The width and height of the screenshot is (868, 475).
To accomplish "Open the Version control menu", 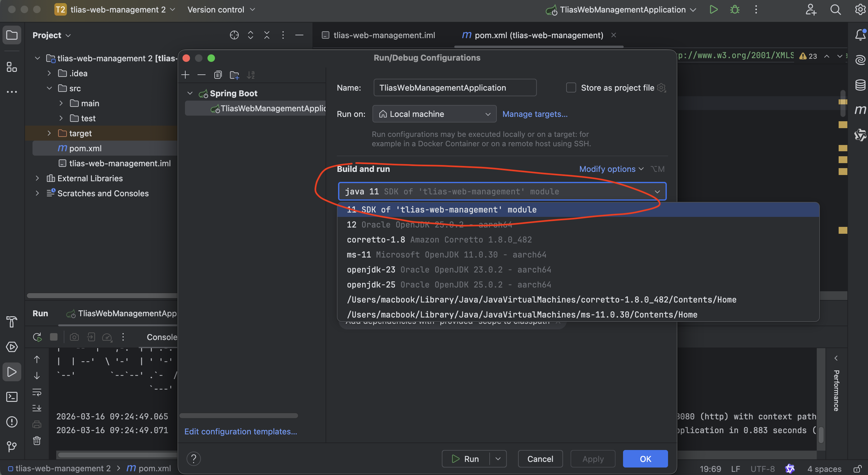I will point(221,9).
